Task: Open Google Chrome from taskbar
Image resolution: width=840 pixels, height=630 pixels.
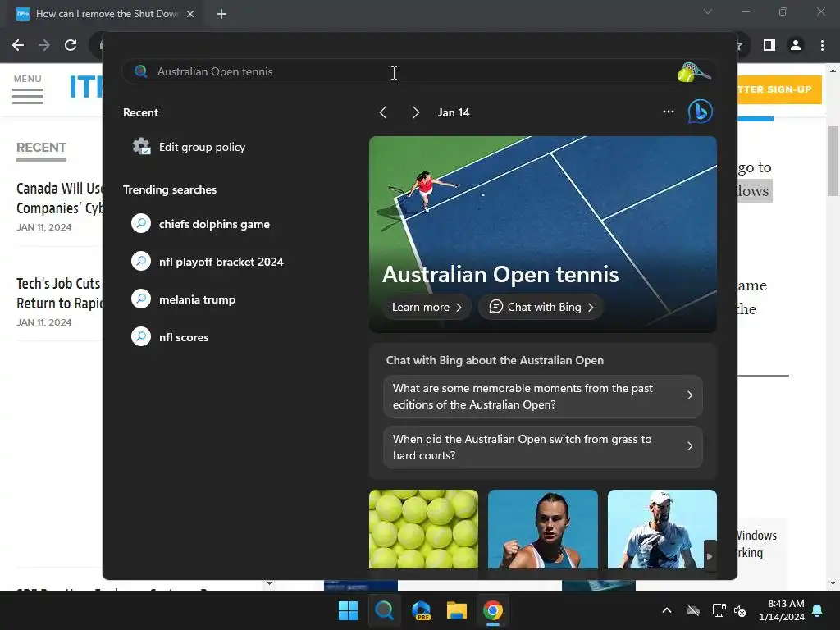Action: [493, 610]
